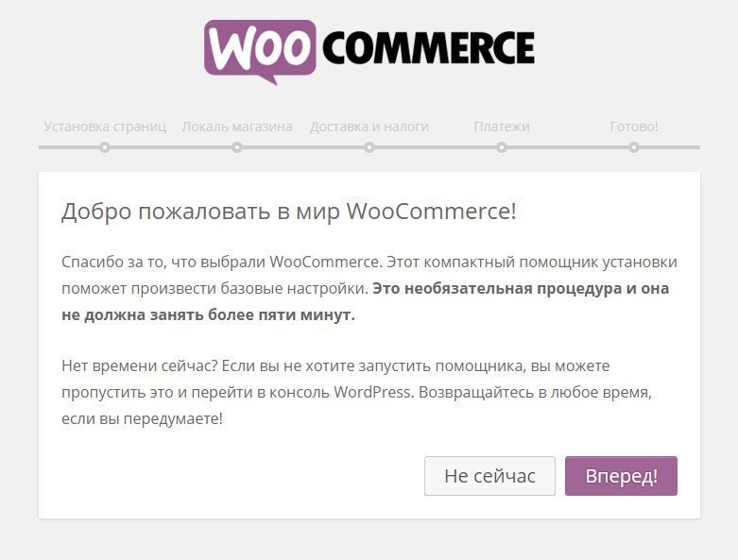Select the step dot under Платежи

tap(502, 147)
